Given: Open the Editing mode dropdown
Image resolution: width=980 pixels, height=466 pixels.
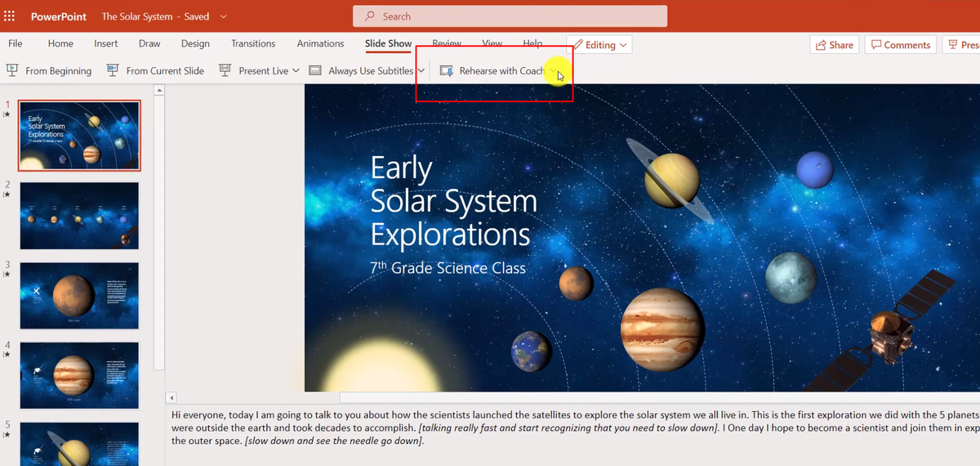Looking at the screenshot, I should 599,45.
